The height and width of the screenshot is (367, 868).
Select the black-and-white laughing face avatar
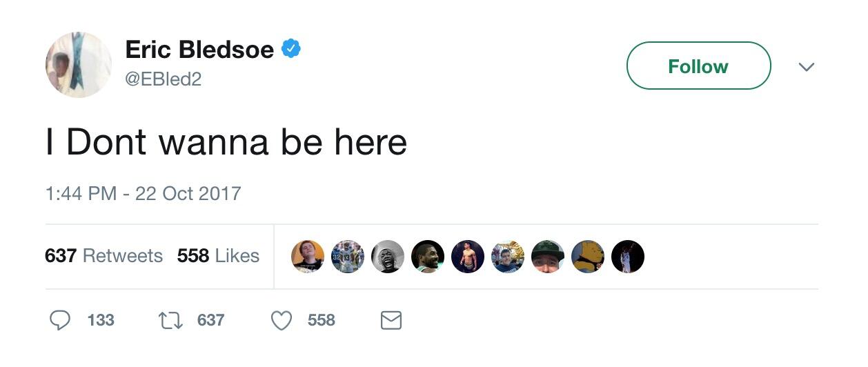(388, 257)
